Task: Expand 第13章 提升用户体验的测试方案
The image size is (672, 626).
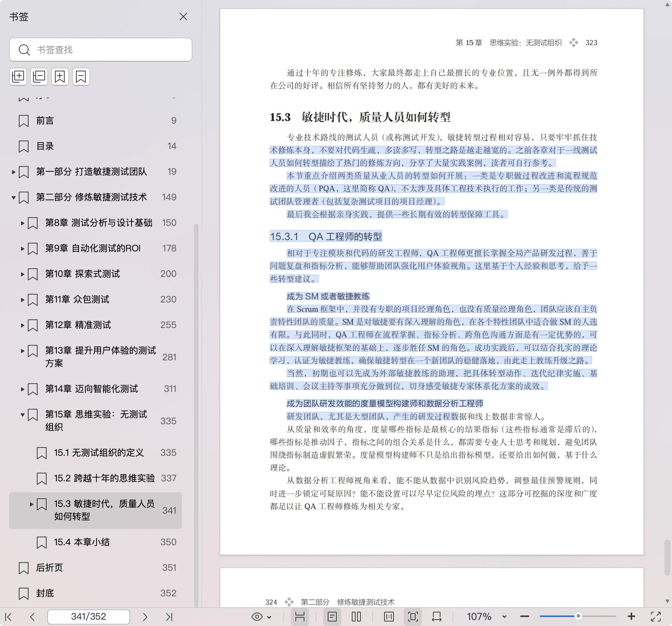Action: [23, 351]
